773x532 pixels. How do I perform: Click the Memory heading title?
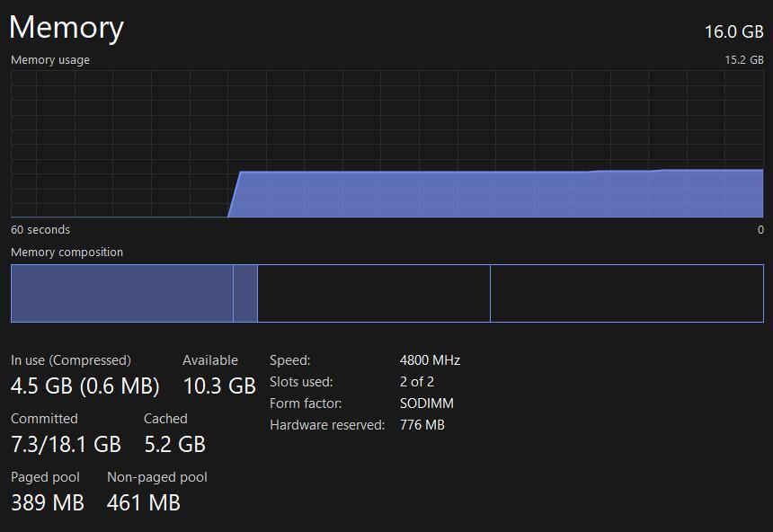pos(67,27)
